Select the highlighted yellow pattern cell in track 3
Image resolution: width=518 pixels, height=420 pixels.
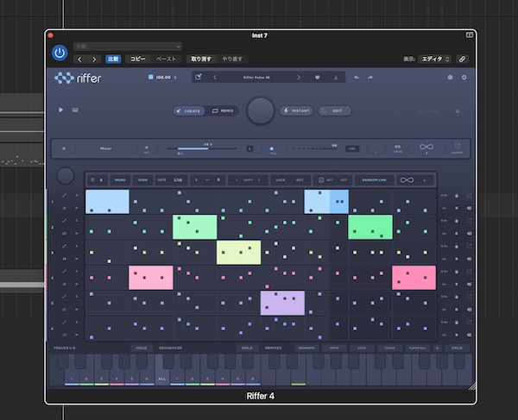click(x=238, y=253)
